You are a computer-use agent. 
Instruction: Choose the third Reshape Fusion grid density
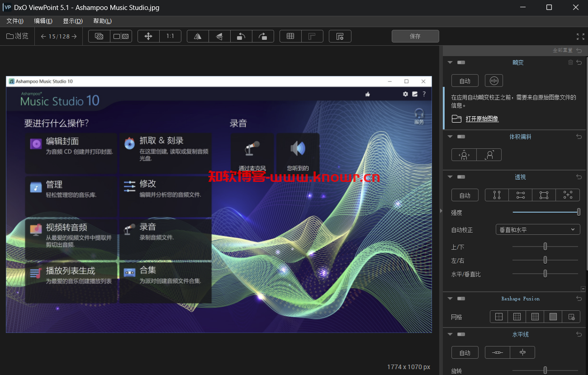click(535, 317)
